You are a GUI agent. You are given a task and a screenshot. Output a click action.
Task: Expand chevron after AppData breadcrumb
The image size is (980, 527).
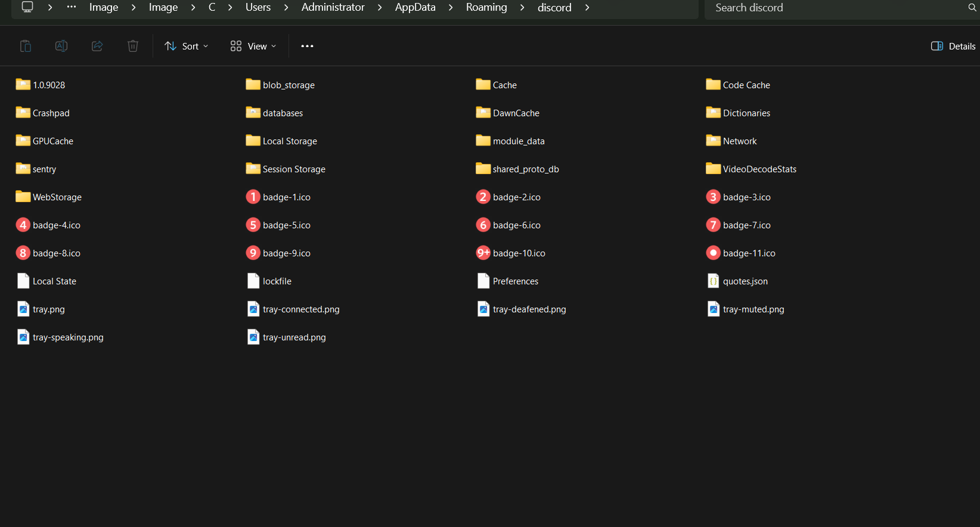451,7
